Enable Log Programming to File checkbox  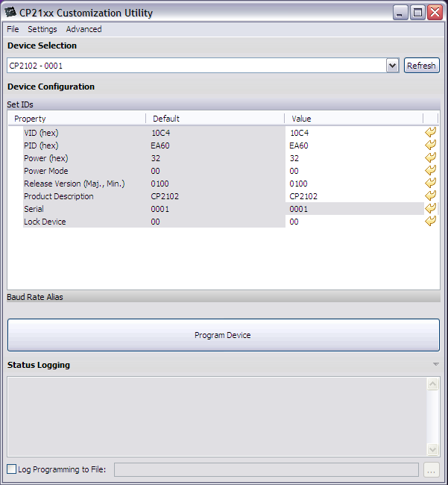(x=11, y=469)
